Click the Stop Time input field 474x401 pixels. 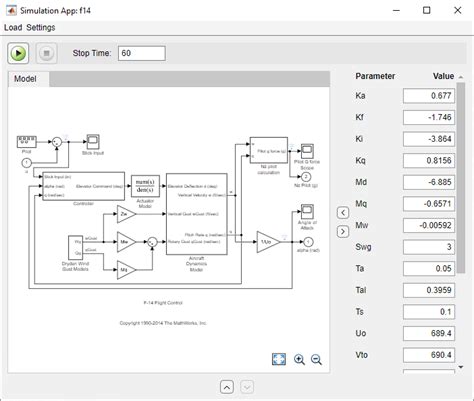click(141, 53)
